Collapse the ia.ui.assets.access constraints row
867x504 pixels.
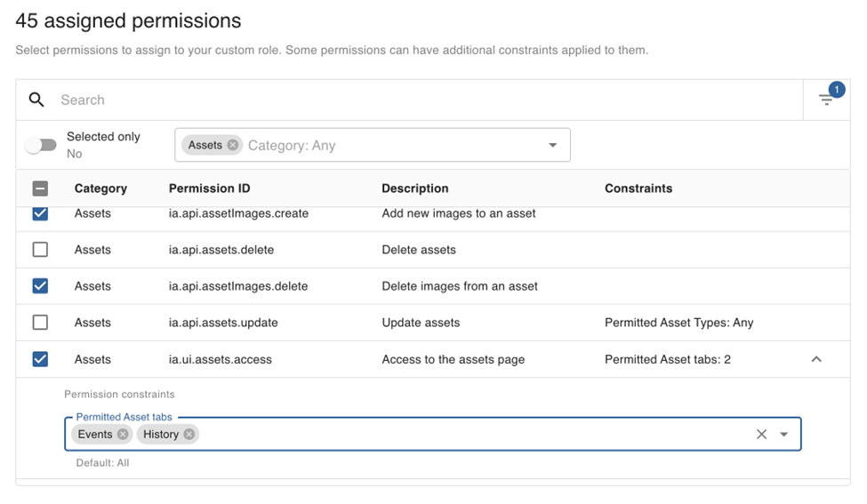click(816, 359)
